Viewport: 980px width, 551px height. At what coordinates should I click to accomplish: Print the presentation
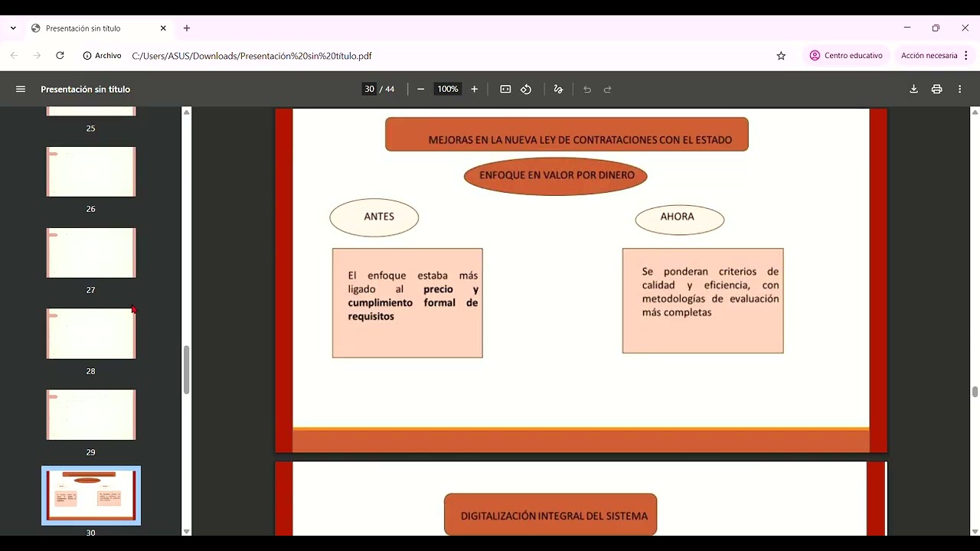coord(936,90)
